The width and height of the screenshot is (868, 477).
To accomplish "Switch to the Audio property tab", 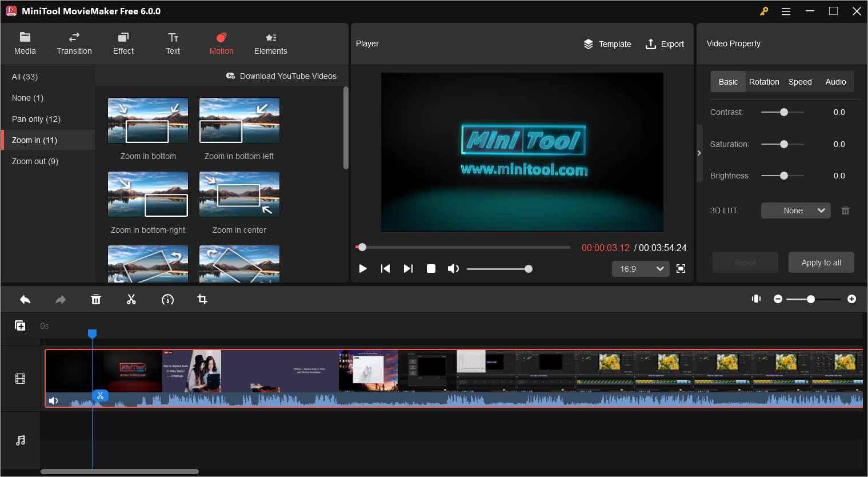I will (835, 82).
